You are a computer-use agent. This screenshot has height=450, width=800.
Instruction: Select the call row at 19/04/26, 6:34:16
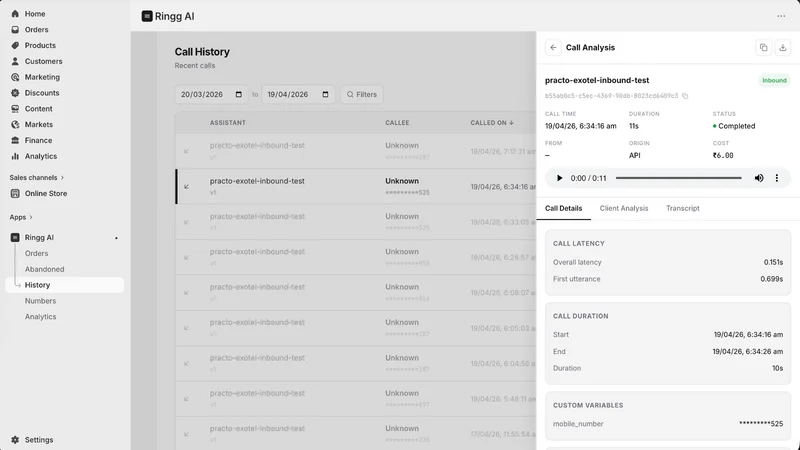tap(356, 187)
